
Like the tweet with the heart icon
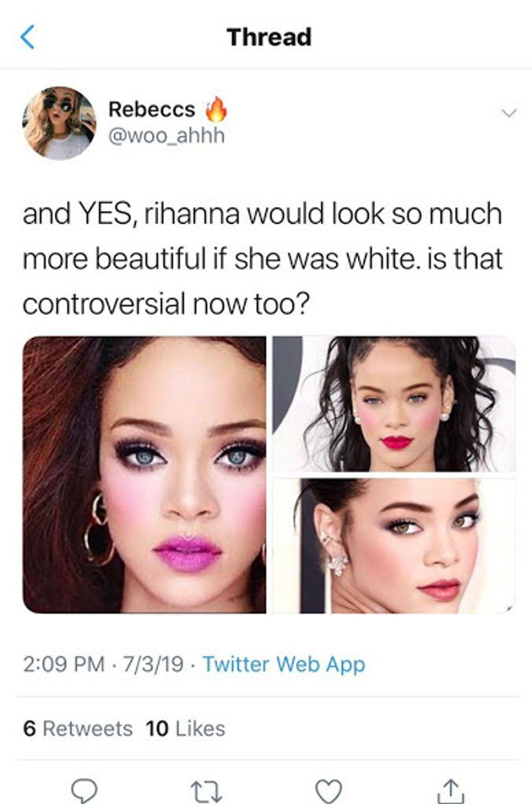click(x=328, y=791)
